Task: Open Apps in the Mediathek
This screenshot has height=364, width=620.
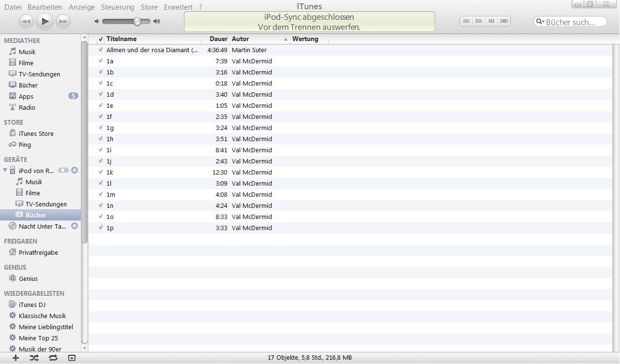Action: pyautogui.click(x=26, y=96)
